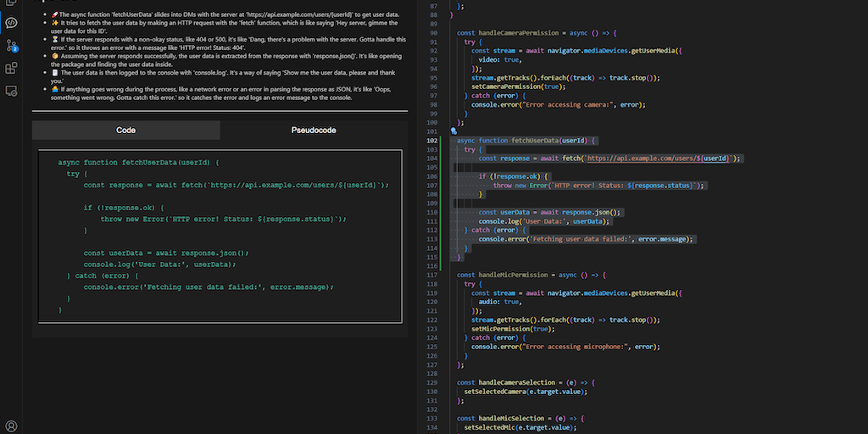Open the Remote Explorer icon

coord(12,90)
